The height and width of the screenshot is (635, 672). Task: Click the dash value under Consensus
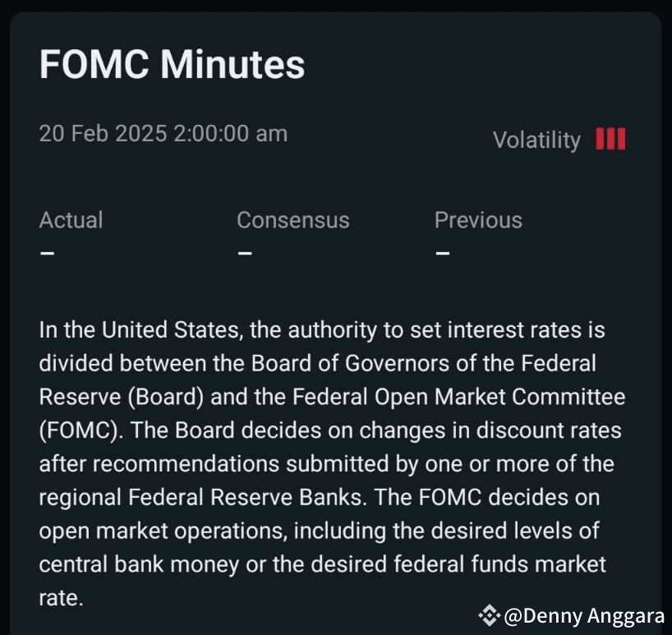[245, 253]
